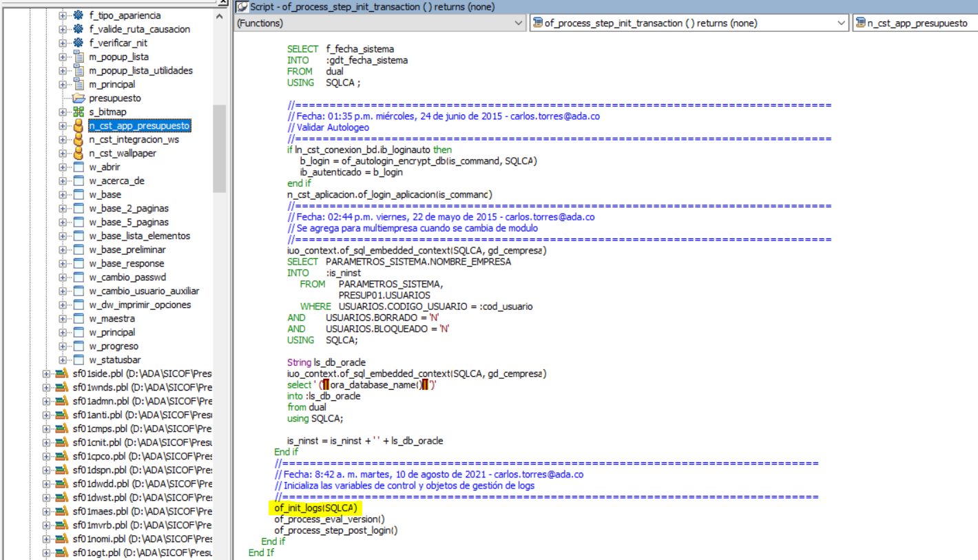Click the w_abrir window icon
Image resolution: width=978 pixels, height=560 pixels.
point(79,167)
